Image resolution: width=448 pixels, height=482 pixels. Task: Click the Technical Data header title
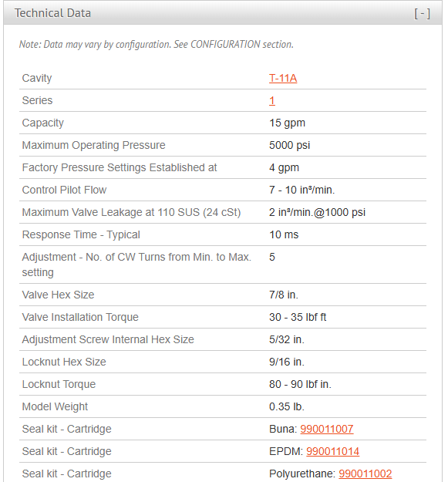point(52,13)
